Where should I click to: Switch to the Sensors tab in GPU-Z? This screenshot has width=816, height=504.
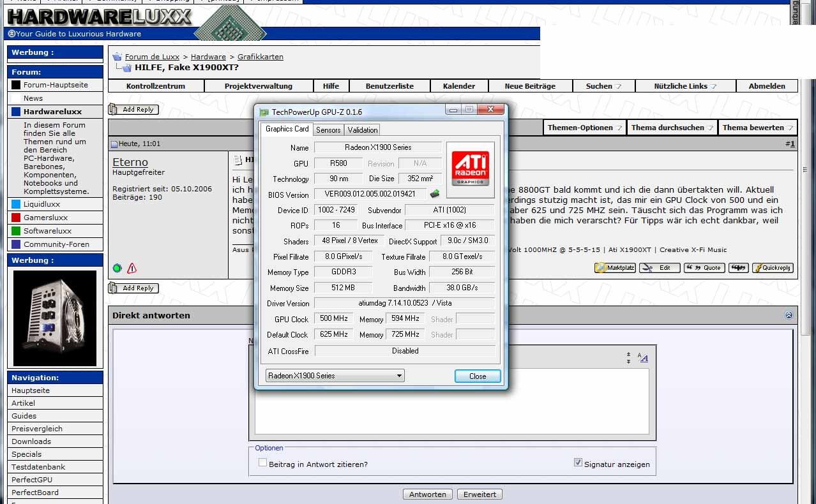click(x=328, y=130)
